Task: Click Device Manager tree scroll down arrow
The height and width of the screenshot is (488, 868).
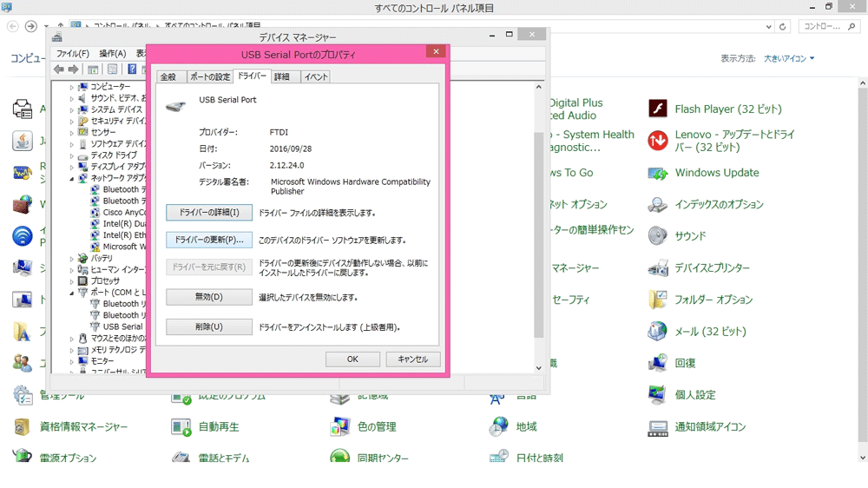Action: 539,368
